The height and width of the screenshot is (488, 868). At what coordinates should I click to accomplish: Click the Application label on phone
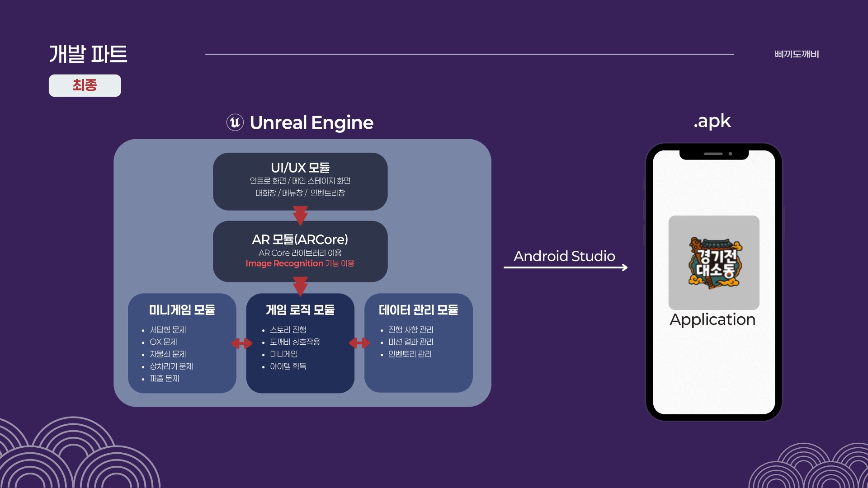coord(712,319)
